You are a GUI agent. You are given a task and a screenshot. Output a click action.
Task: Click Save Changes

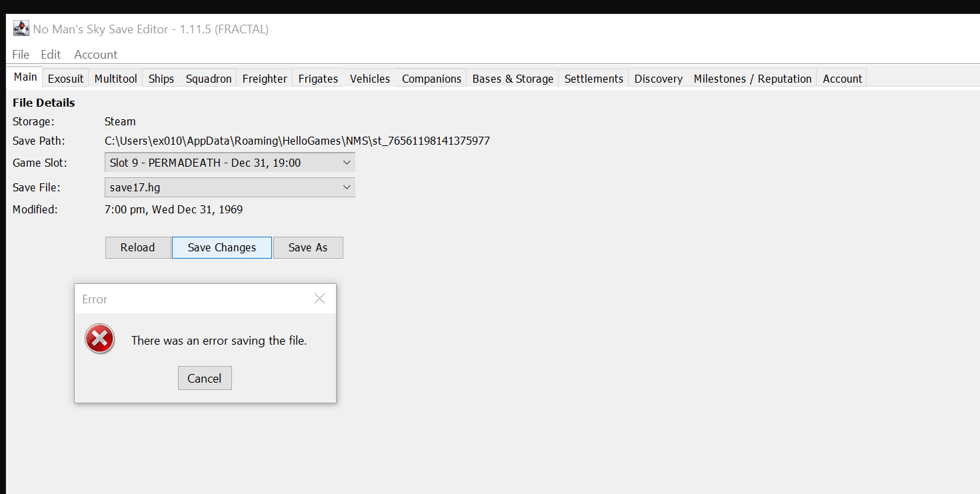tap(221, 247)
